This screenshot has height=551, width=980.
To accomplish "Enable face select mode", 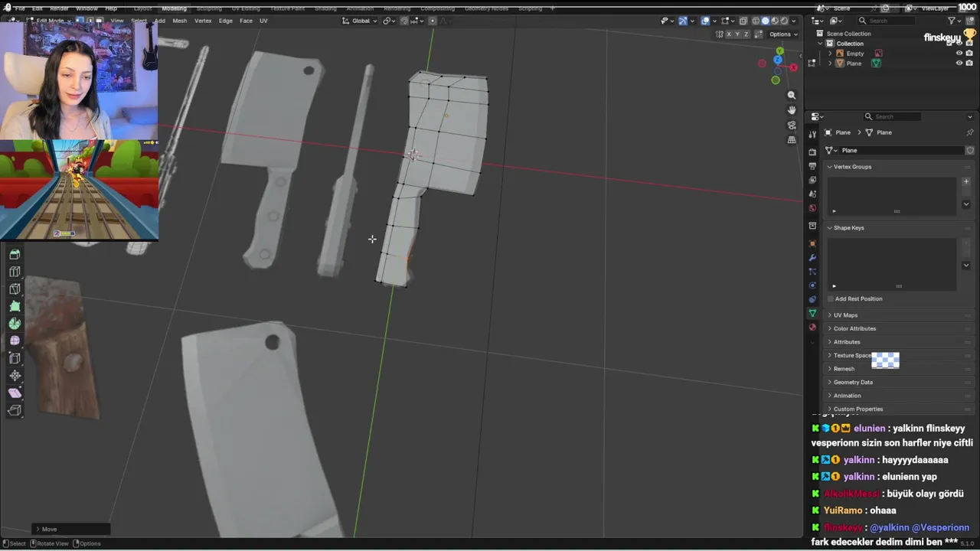I will tap(98, 21).
